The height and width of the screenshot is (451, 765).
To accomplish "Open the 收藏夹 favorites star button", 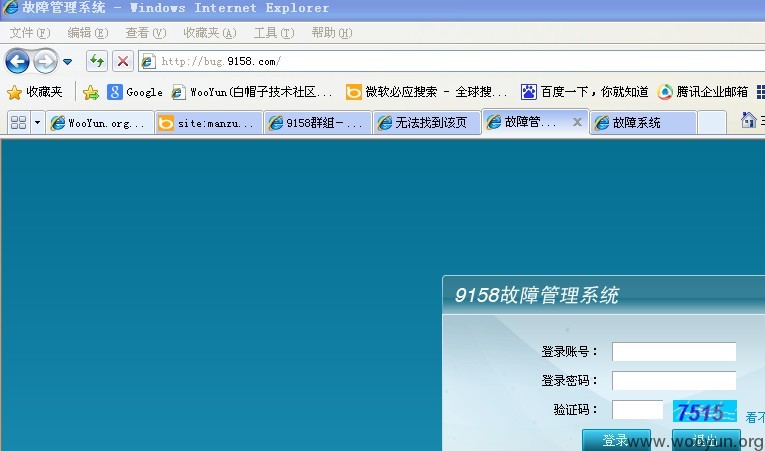I will coord(35,92).
